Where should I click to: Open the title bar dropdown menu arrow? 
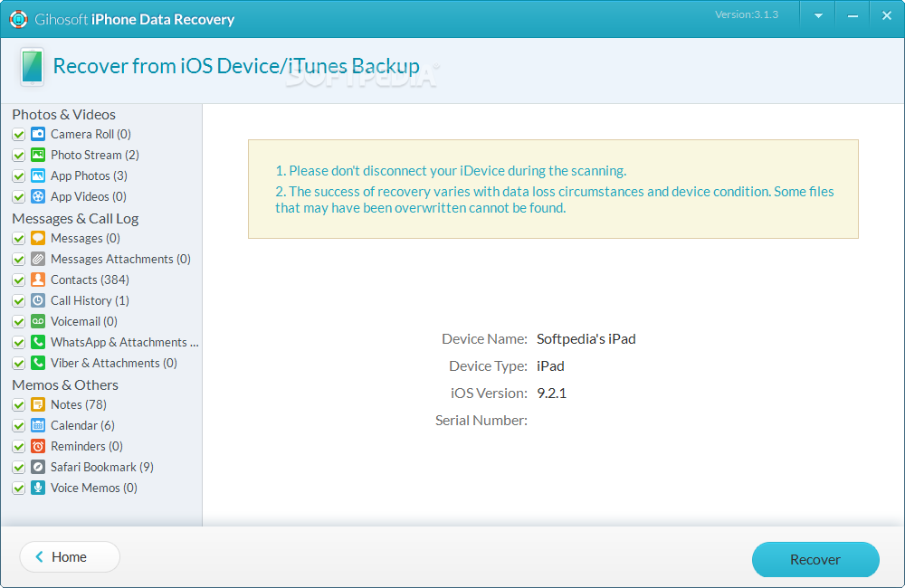click(818, 16)
